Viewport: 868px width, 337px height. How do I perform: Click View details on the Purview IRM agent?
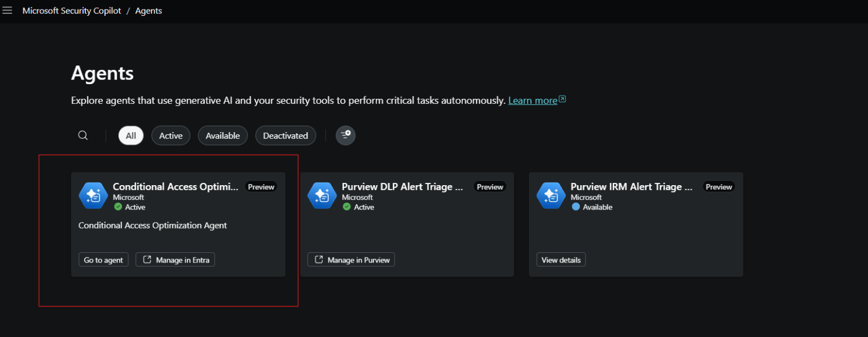pyautogui.click(x=561, y=259)
